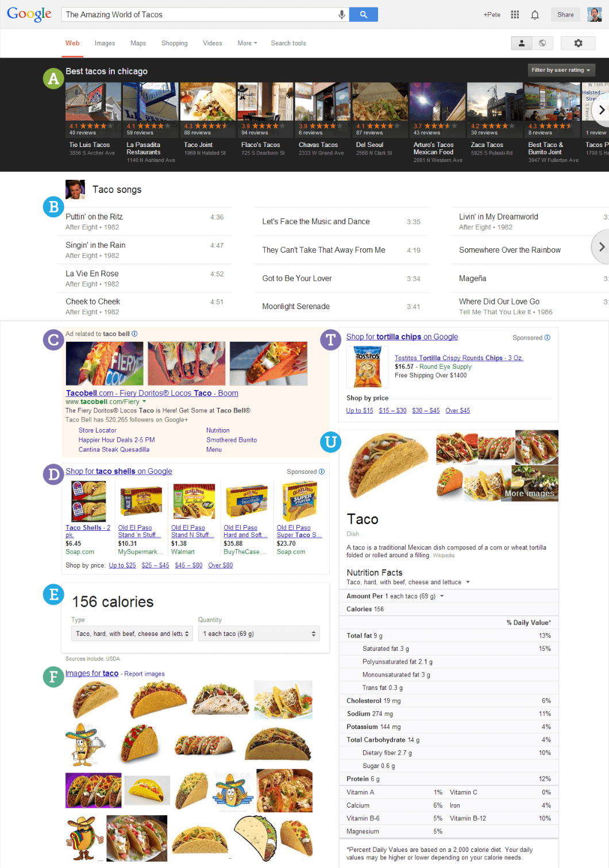Open the calorie Quantity dropdown
Image resolution: width=609 pixels, height=868 pixels.
point(259,634)
